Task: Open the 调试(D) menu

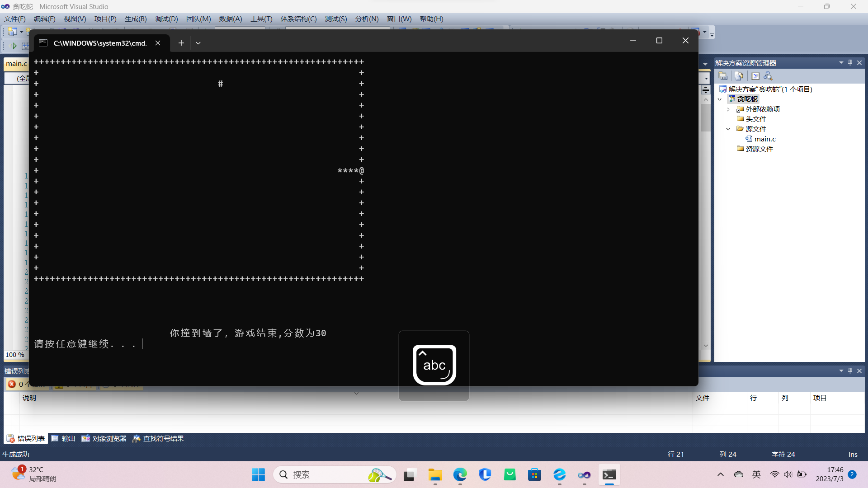Action: pos(166,19)
